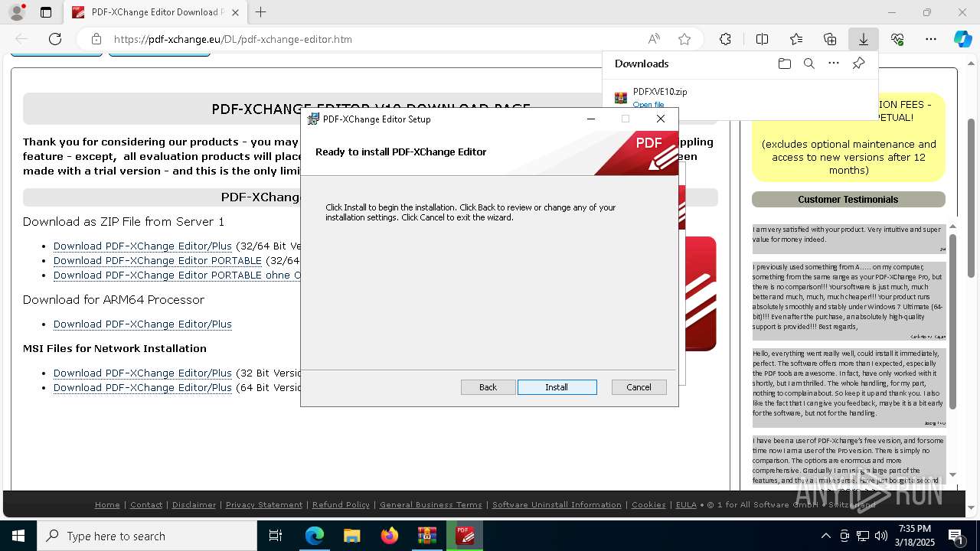Click MSI 64 Bit Download PDF-XChange Editor/Plus link
The image size is (980, 551).
(x=142, y=387)
